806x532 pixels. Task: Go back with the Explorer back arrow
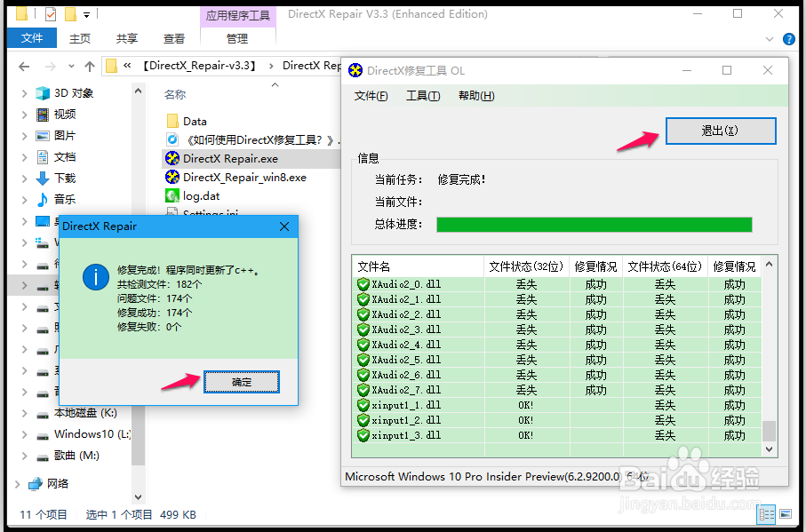24,67
